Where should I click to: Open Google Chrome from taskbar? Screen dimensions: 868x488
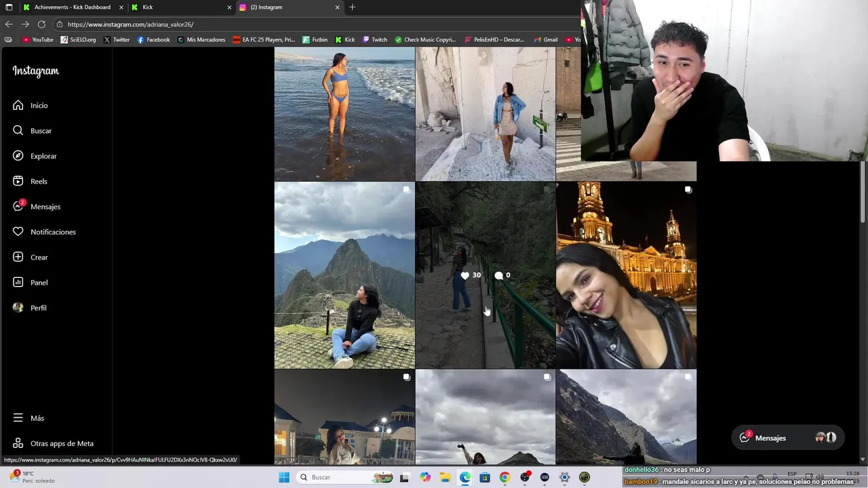(505, 477)
